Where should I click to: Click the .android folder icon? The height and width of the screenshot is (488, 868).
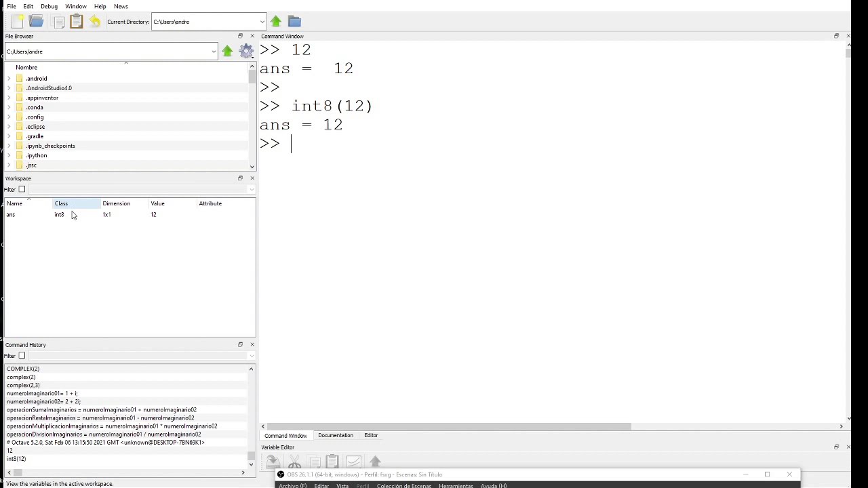pyautogui.click(x=20, y=79)
